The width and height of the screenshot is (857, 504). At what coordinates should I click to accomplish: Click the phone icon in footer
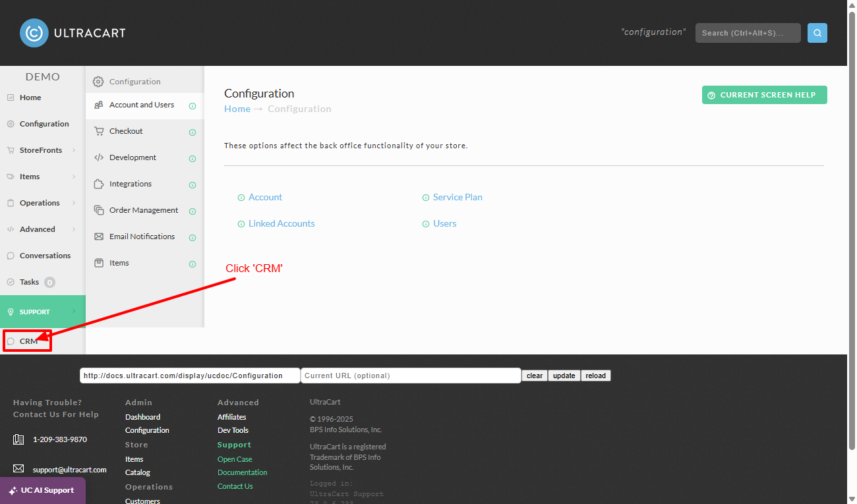point(18,439)
